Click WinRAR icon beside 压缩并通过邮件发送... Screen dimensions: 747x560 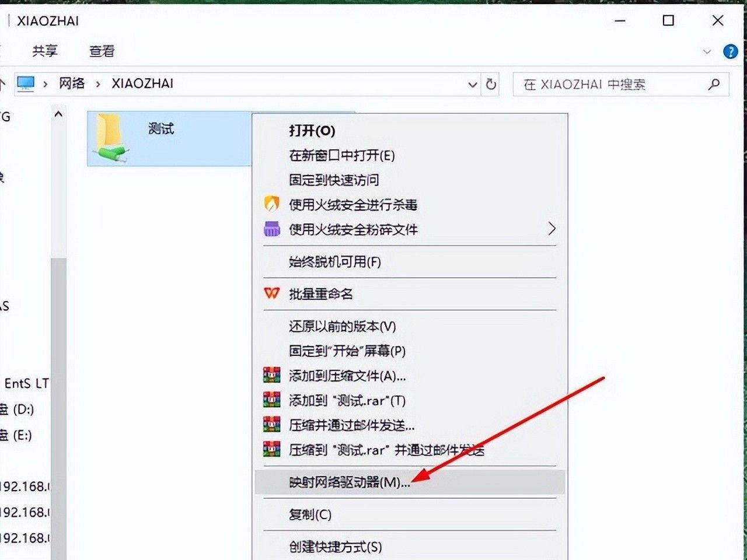pos(272,425)
